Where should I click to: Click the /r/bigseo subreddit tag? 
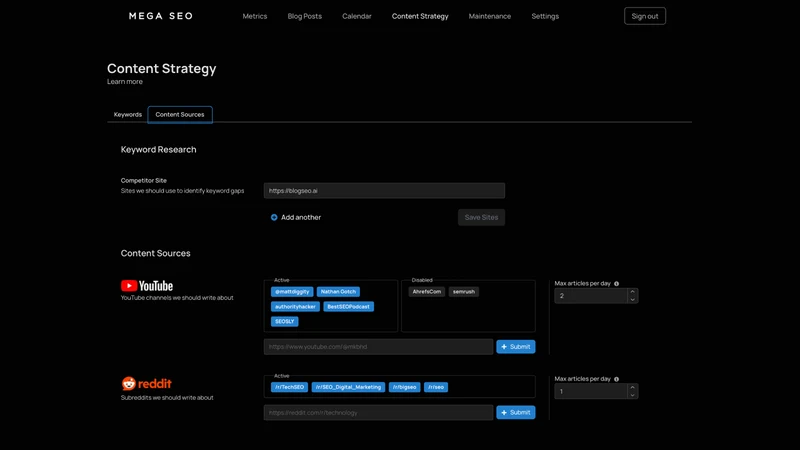click(405, 387)
